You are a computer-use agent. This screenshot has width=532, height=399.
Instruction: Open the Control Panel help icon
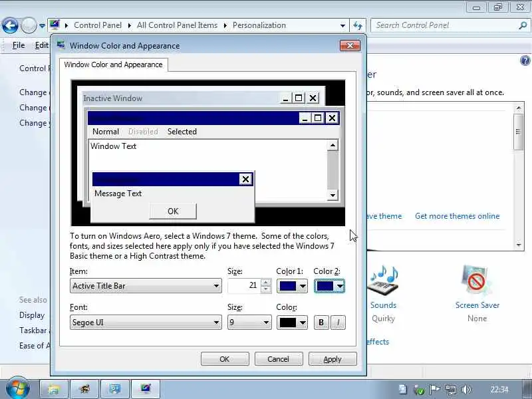tap(525, 61)
